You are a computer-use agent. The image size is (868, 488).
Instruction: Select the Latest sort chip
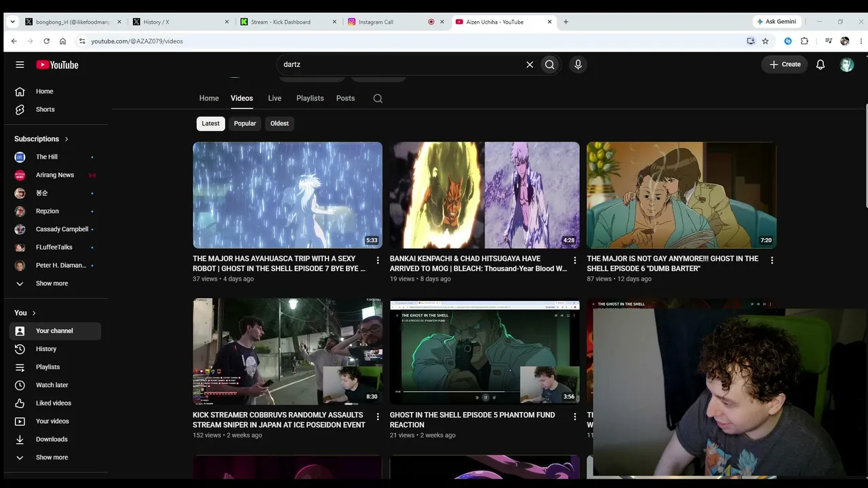point(210,123)
